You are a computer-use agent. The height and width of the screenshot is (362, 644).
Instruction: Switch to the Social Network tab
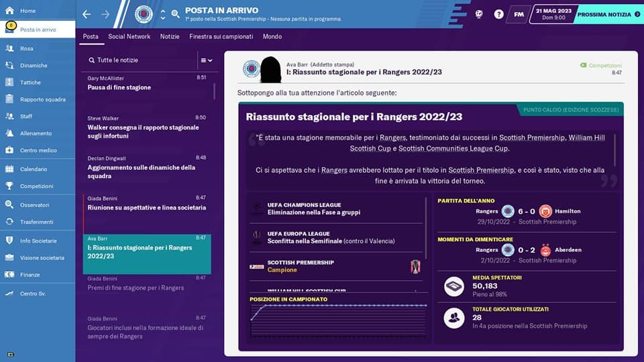129,37
